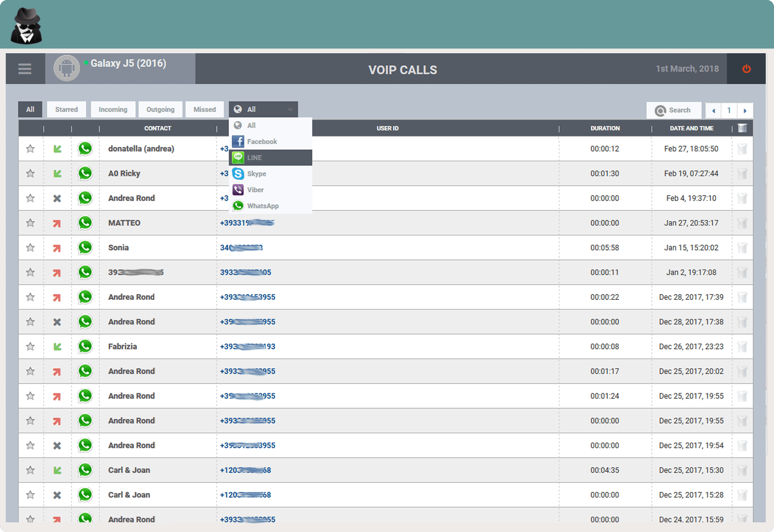Click the trash icon in the table header
Screen dimensions: 774x532
pos(743,128)
